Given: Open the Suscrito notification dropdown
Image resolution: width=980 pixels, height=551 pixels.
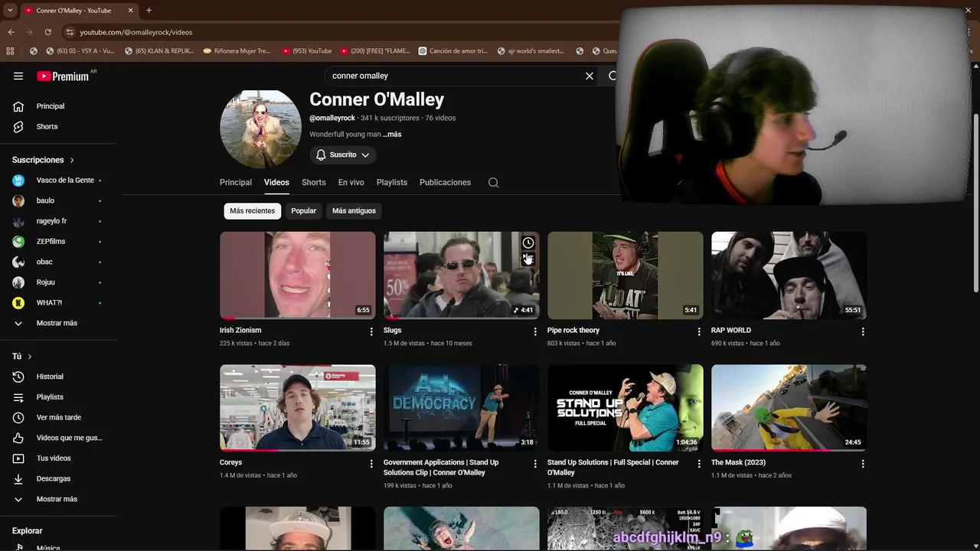Looking at the screenshot, I should click(343, 155).
